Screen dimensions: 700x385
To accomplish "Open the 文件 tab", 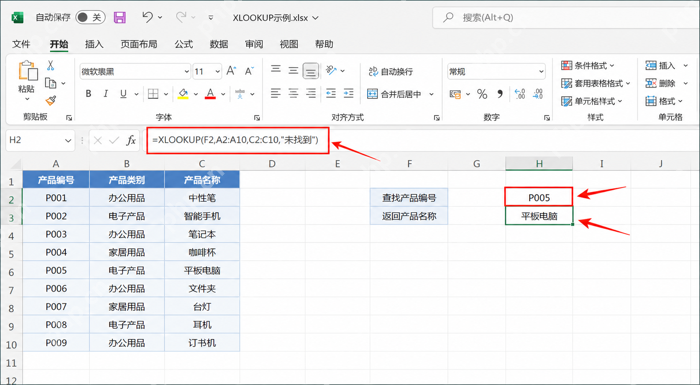I will 21,44.
